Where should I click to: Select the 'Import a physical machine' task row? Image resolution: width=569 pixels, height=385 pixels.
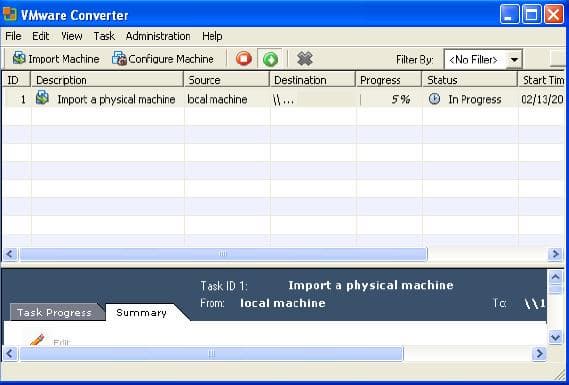[x=284, y=99]
